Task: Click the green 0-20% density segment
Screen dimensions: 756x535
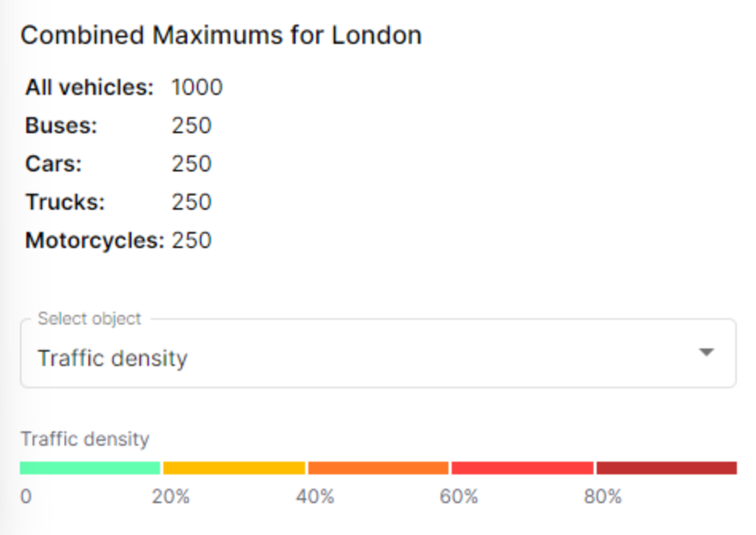Action: point(90,468)
